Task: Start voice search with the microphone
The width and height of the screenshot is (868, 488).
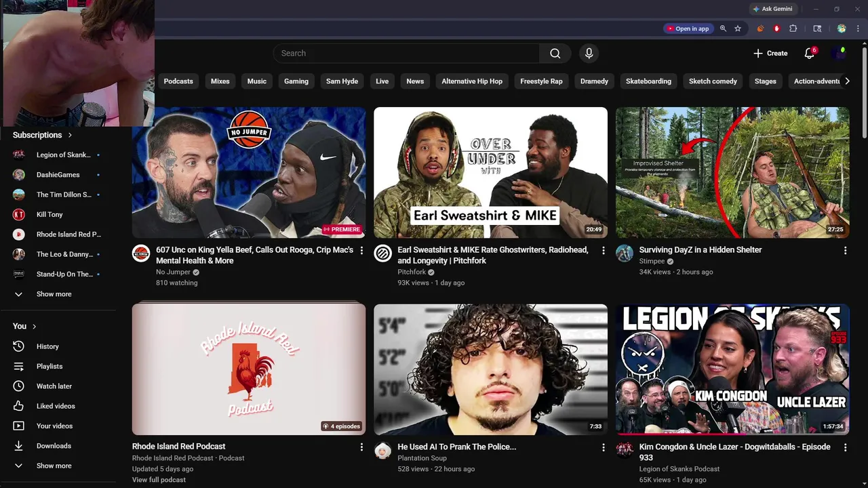Action: [589, 54]
